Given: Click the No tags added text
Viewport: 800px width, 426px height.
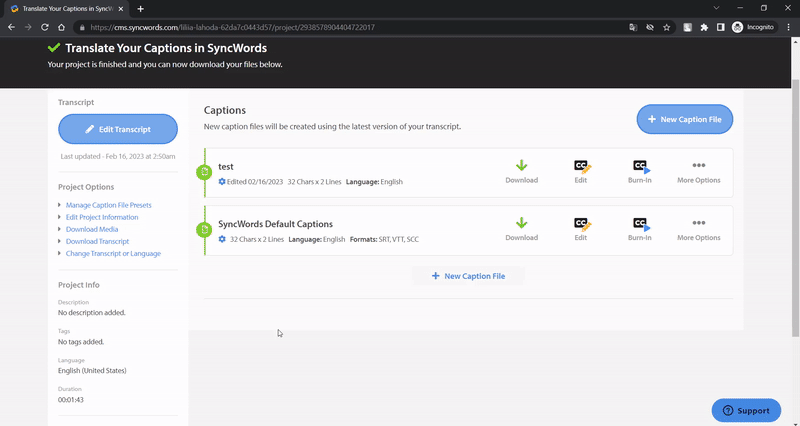Looking at the screenshot, I should point(81,342).
